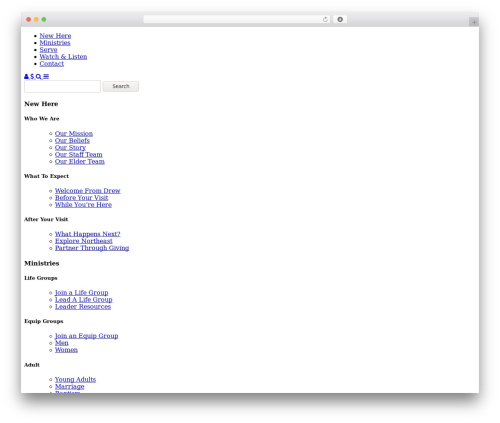Open the Join a Life Group link
The width and height of the screenshot is (500, 423).
tap(82, 293)
